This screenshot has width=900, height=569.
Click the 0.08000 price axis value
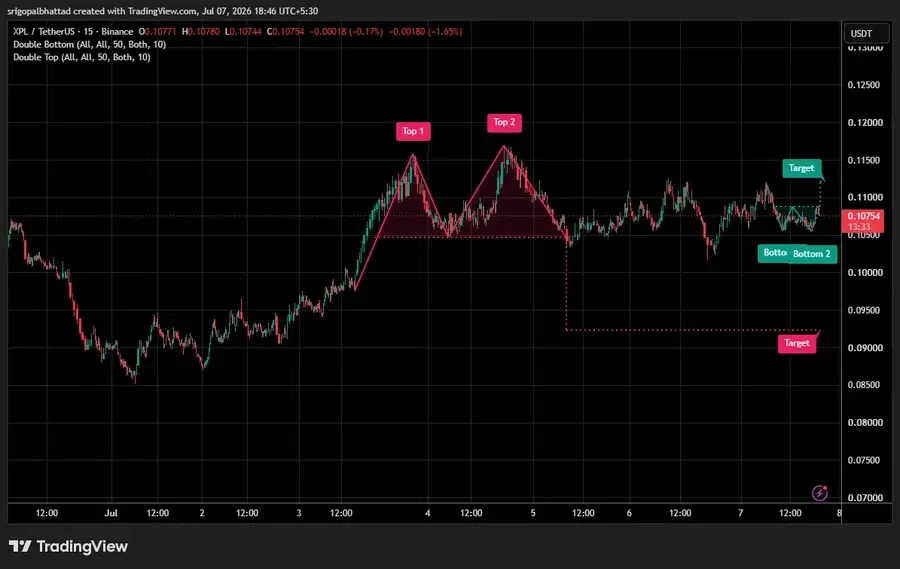[x=864, y=423]
